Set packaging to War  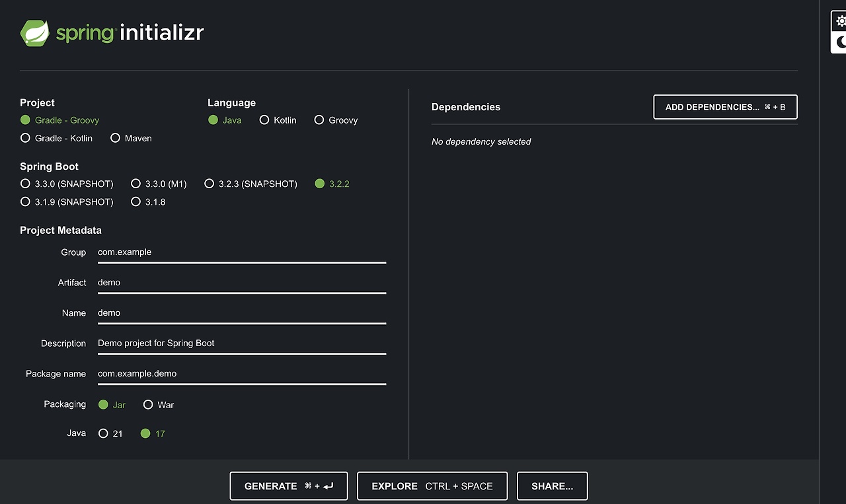[159, 404]
